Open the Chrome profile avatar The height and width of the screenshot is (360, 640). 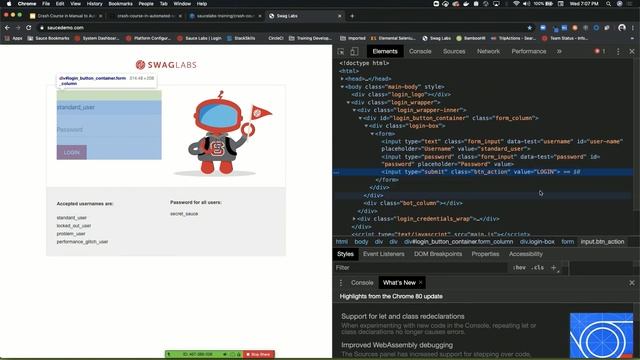pos(622,28)
